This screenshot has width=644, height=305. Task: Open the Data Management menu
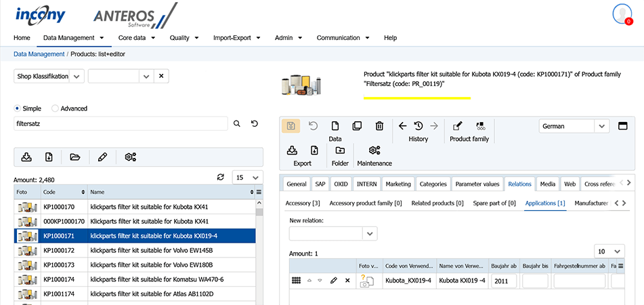[x=74, y=38]
